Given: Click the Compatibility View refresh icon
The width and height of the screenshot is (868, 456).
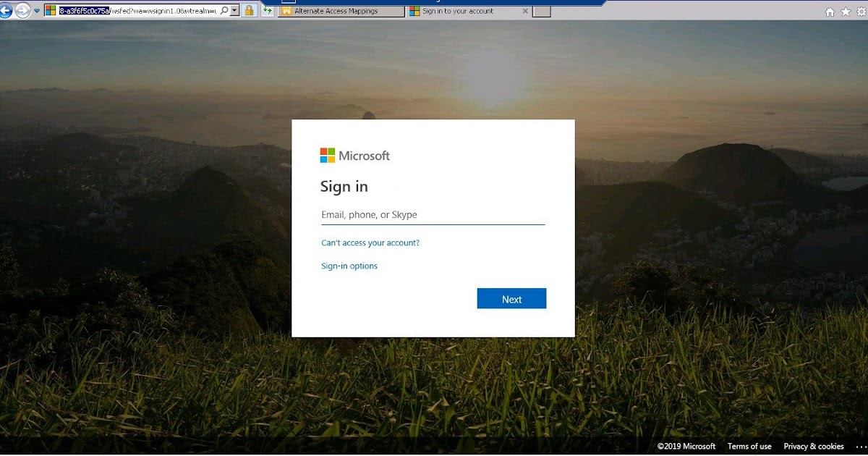Looking at the screenshot, I should click(266, 9).
